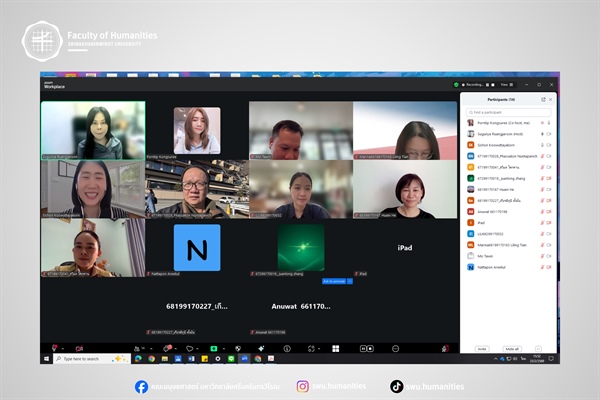
Task: Toggle microphone for Sugunya Ruangjaroon in list
Action: coord(543,133)
